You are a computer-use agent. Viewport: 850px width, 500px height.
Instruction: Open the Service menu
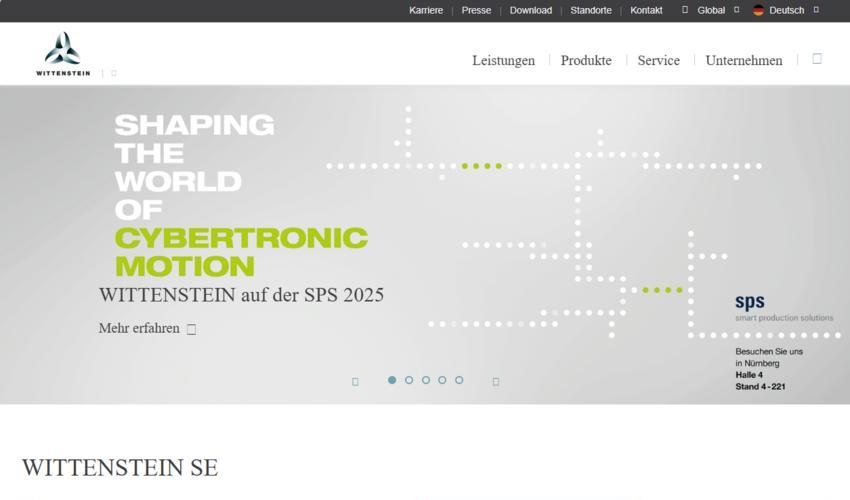coord(658,60)
